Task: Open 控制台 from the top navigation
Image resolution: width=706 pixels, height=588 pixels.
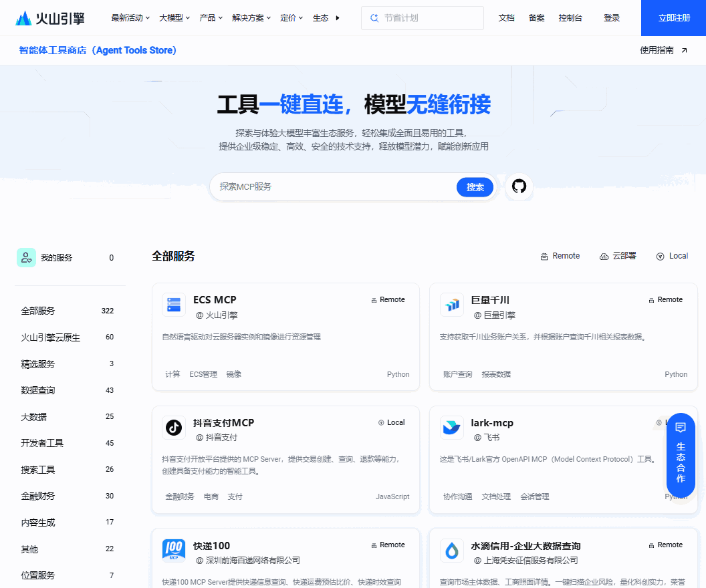Action: [570, 18]
